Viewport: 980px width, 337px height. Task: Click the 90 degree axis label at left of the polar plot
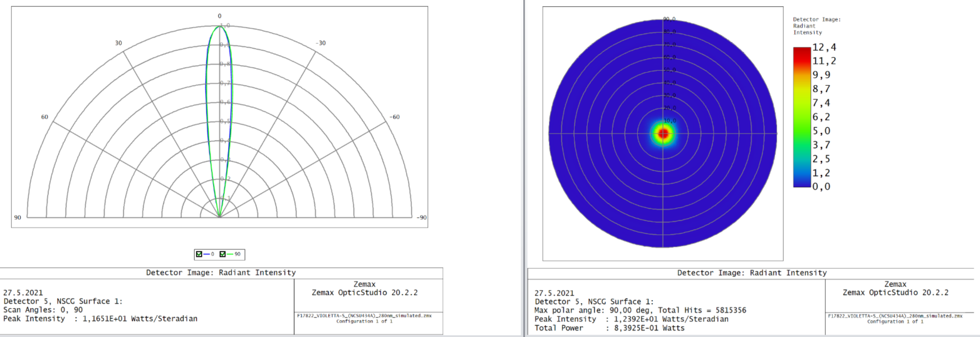click(x=18, y=217)
